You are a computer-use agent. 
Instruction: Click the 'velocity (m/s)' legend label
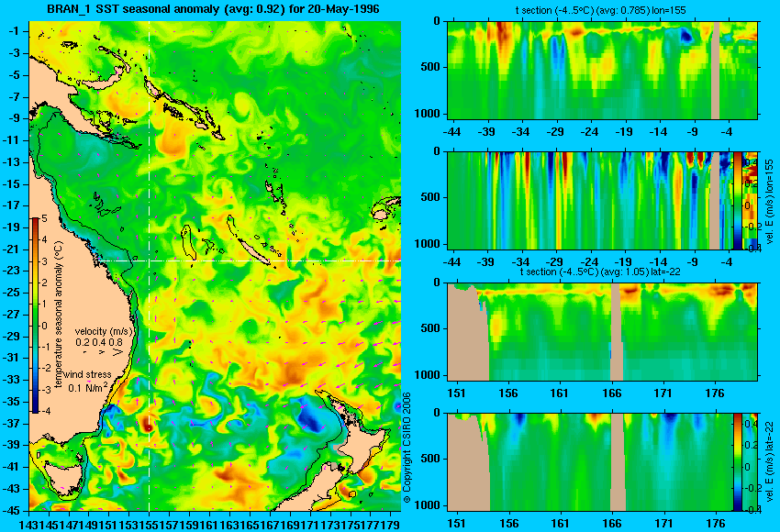tap(104, 331)
